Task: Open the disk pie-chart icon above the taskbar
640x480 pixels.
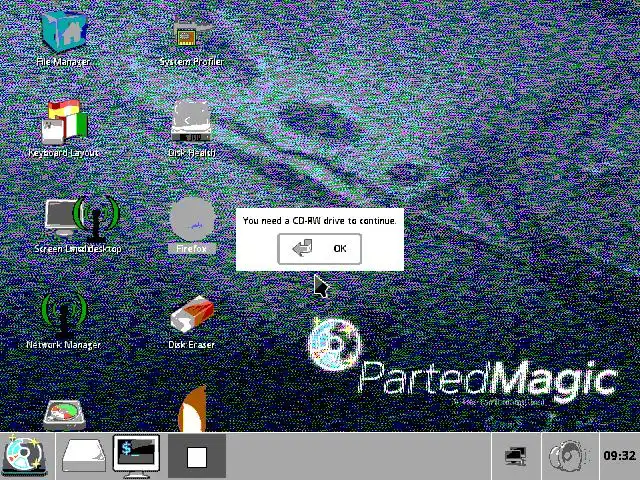Action: point(64,415)
